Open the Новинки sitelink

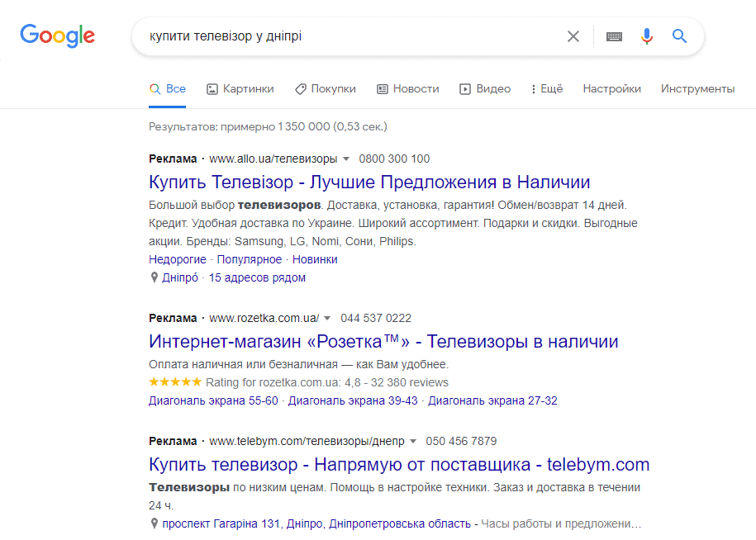point(315,259)
